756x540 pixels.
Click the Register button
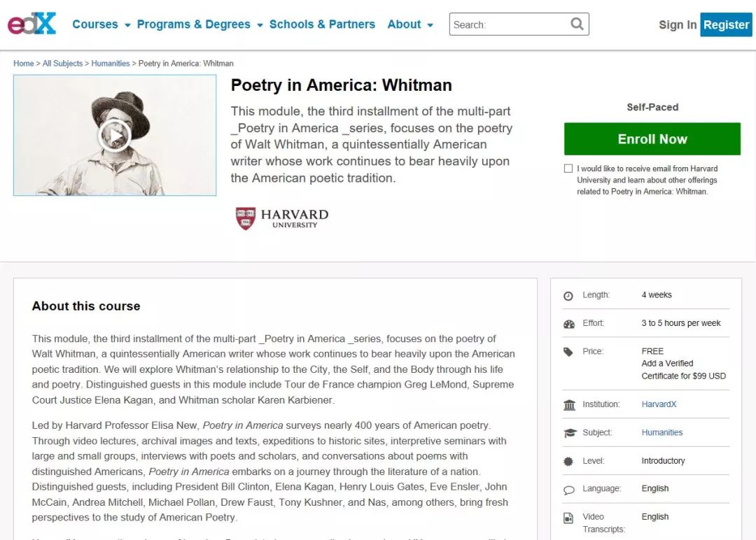pyautogui.click(x=726, y=24)
